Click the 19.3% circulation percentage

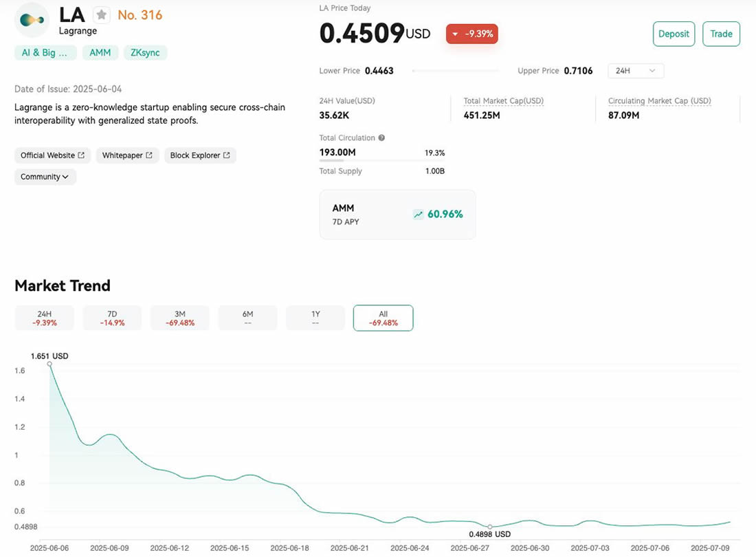434,153
